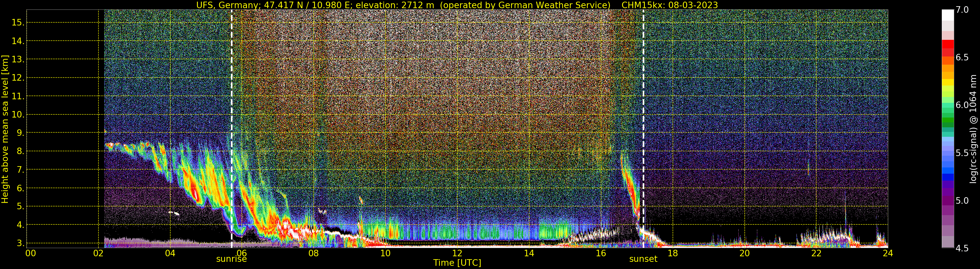Click the 'sunrise' label below the axis
The image size is (980, 269).
231,259
